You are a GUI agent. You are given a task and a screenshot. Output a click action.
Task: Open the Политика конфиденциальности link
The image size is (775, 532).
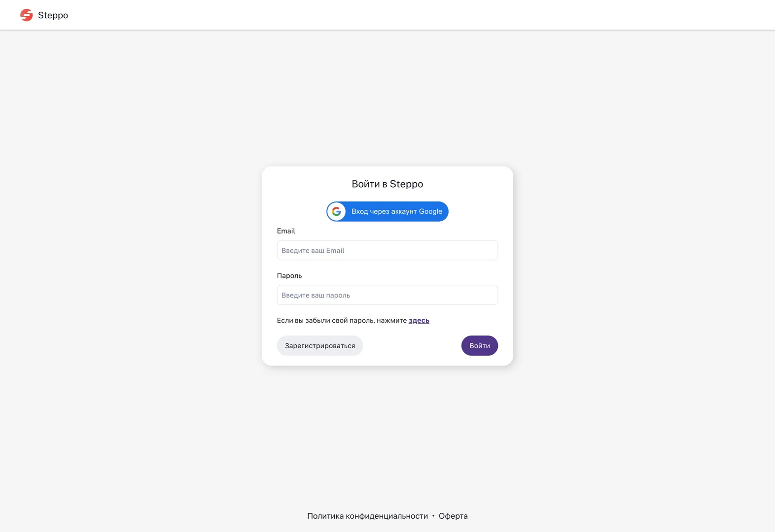point(367,516)
